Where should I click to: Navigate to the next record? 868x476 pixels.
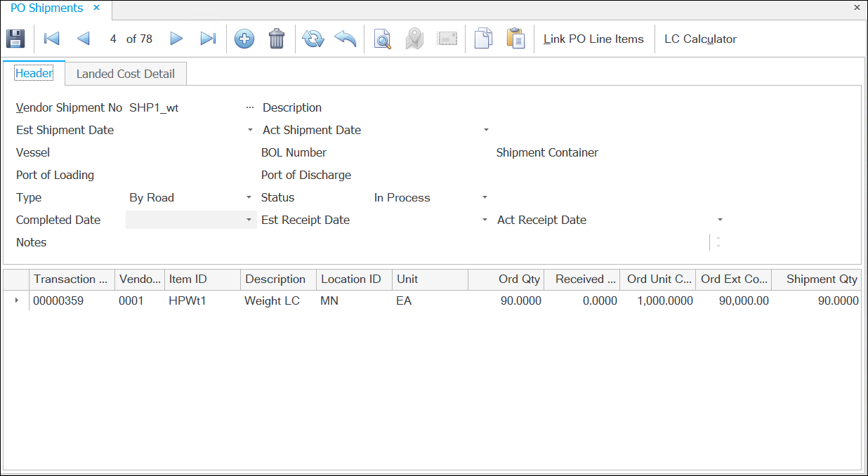coord(176,39)
